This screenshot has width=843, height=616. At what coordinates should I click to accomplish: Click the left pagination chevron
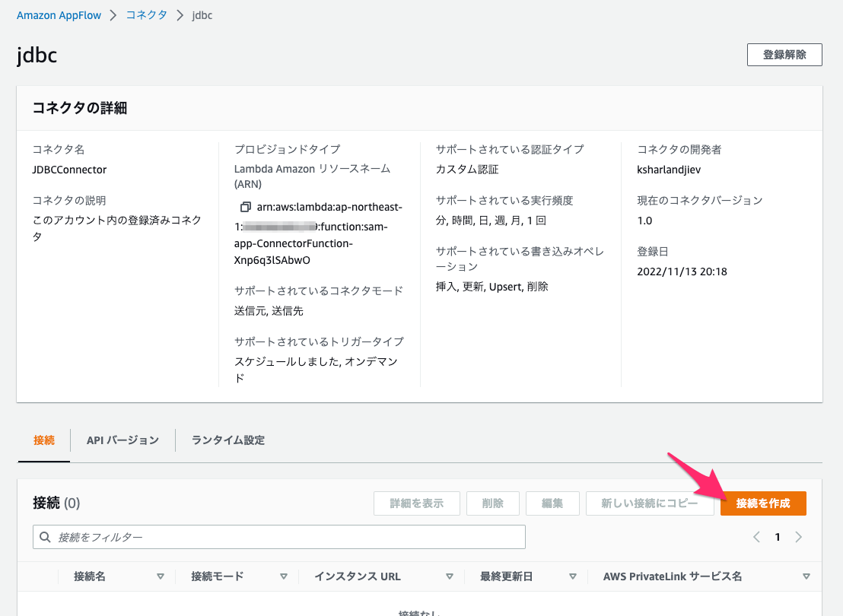pos(756,536)
